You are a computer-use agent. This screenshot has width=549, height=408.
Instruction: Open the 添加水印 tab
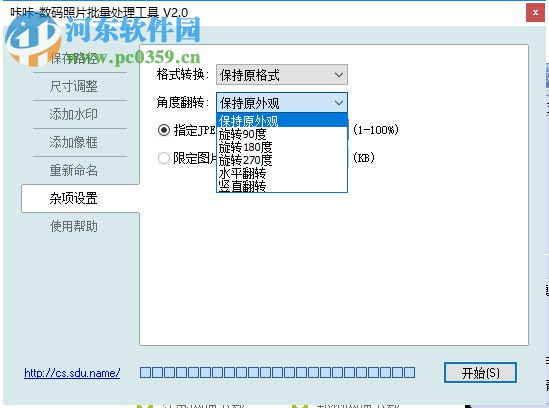[74, 114]
